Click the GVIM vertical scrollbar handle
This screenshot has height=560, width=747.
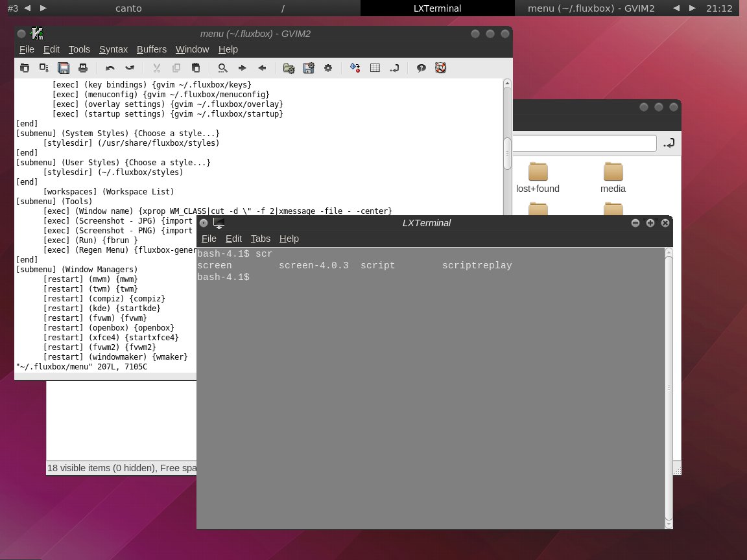point(507,154)
